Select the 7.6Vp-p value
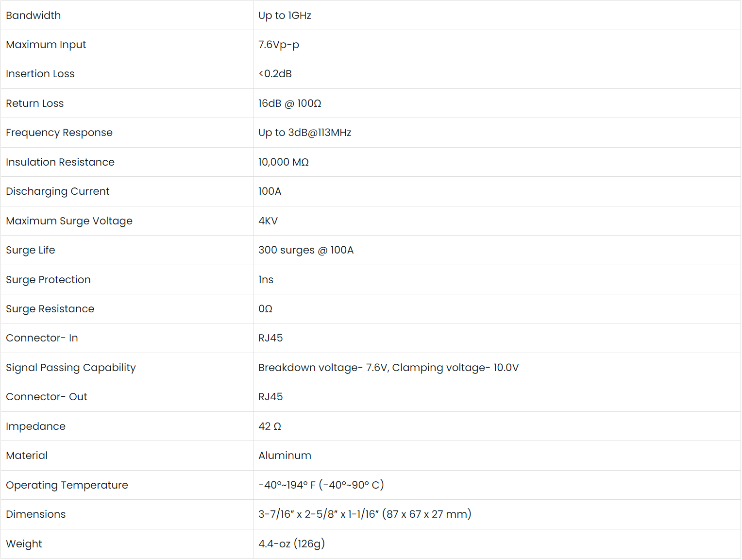The image size is (742, 560). 279,45
